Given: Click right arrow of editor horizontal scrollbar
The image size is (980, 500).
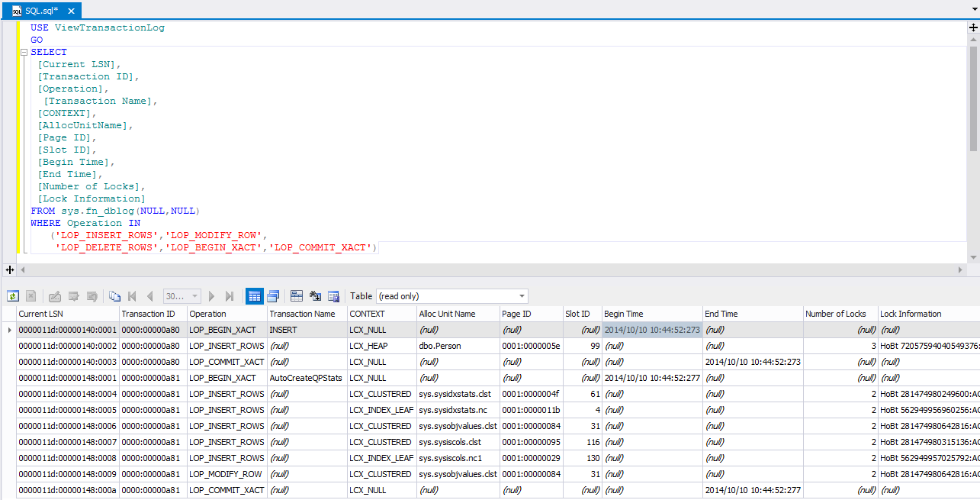Looking at the screenshot, I should pos(961,269).
